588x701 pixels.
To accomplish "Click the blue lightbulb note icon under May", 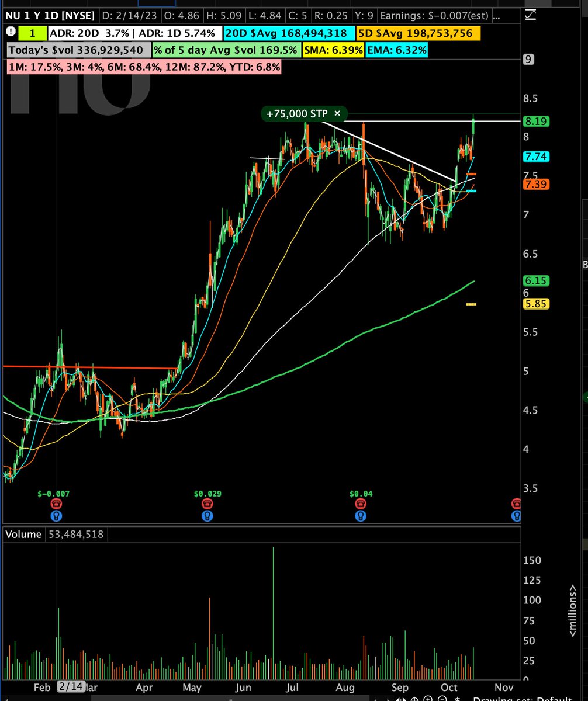I will [x=207, y=516].
